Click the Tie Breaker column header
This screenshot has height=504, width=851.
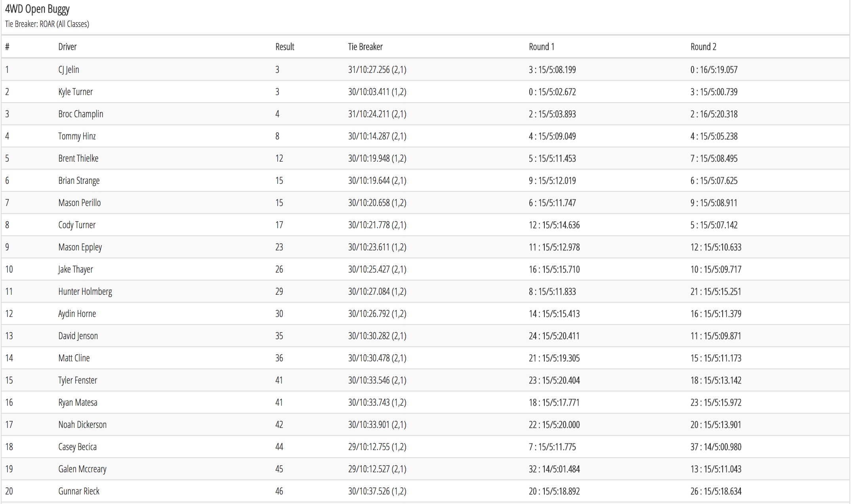pos(365,47)
